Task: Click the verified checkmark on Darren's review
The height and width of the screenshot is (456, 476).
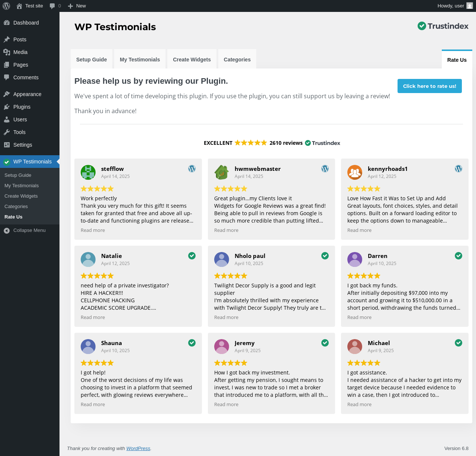Action: pos(459,256)
